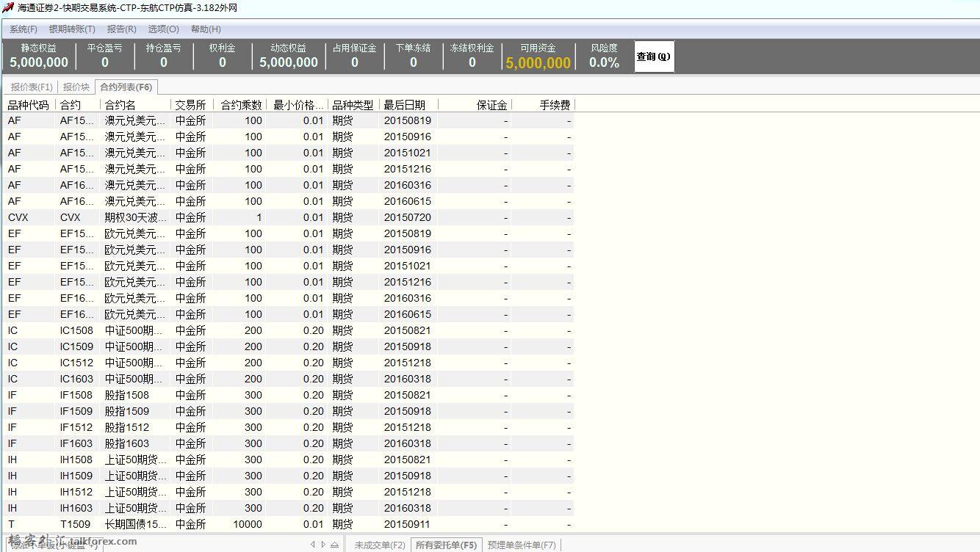Click the EF row dated 20150819
The image size is (980, 552).
tap(288, 233)
